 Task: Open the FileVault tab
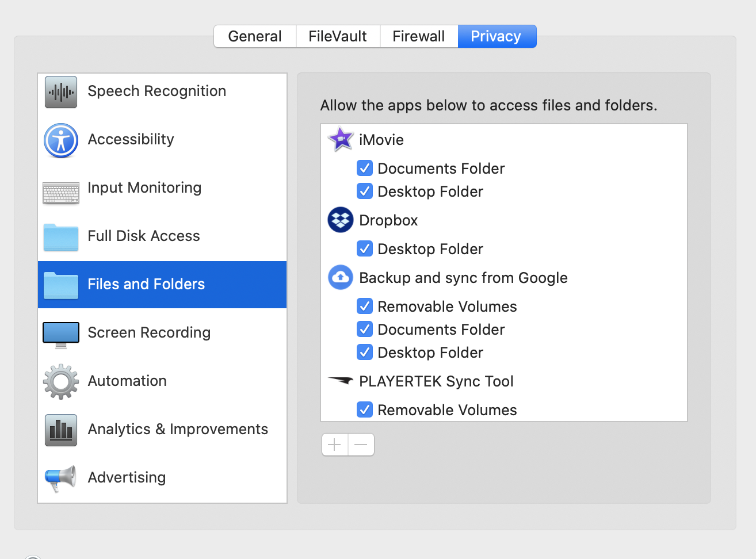pos(338,36)
